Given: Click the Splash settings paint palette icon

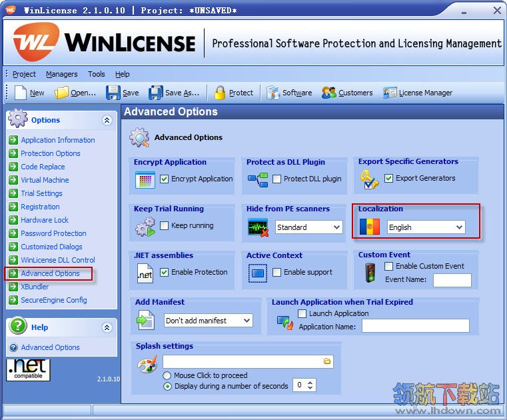Looking at the screenshot, I should click(x=148, y=364).
